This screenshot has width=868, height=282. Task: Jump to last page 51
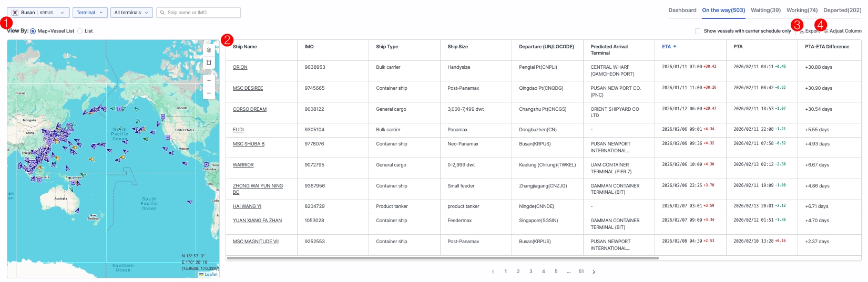point(581,272)
